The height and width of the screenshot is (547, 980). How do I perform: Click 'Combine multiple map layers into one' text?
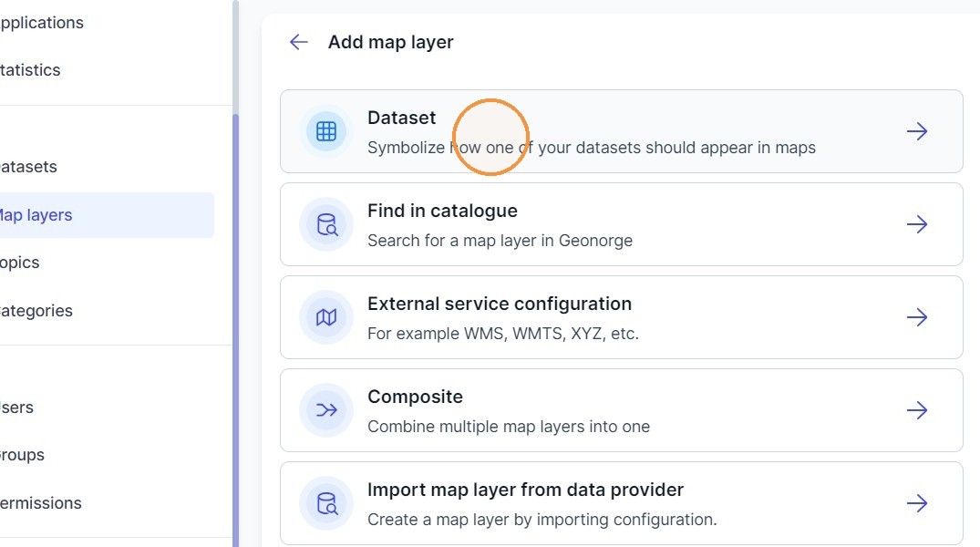[509, 427]
